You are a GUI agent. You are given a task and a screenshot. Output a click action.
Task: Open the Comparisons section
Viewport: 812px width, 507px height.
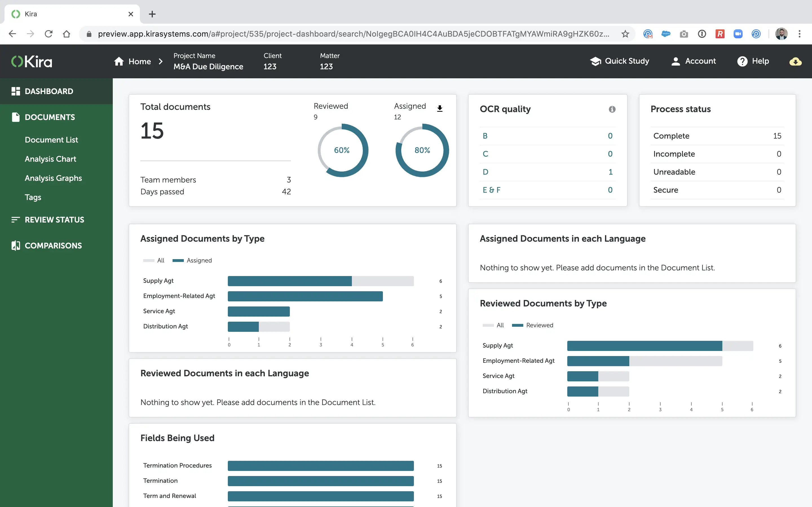(x=53, y=245)
